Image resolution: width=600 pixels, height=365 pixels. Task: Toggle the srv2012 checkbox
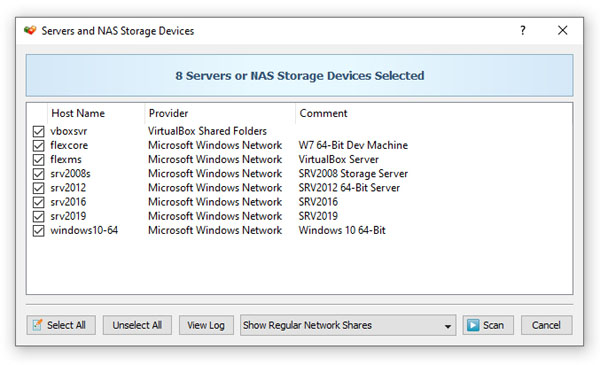point(38,188)
